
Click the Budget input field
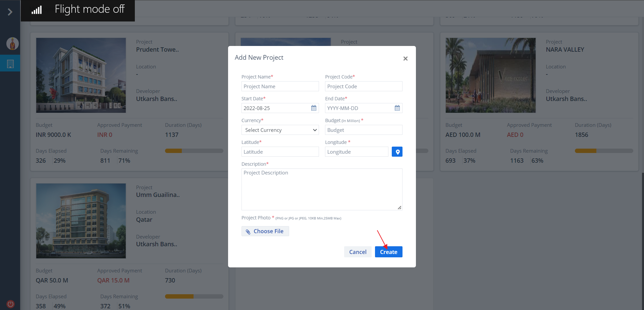pyautogui.click(x=364, y=130)
